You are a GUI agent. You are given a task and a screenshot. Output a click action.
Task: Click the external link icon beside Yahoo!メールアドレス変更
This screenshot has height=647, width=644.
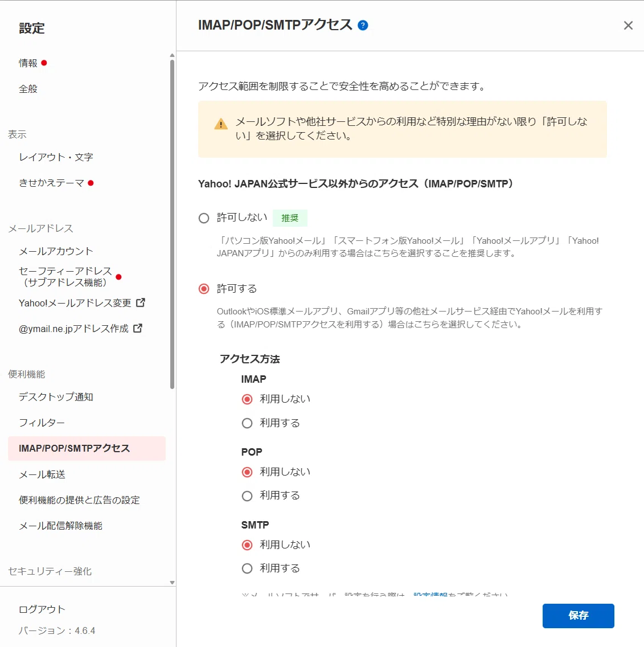coord(140,303)
